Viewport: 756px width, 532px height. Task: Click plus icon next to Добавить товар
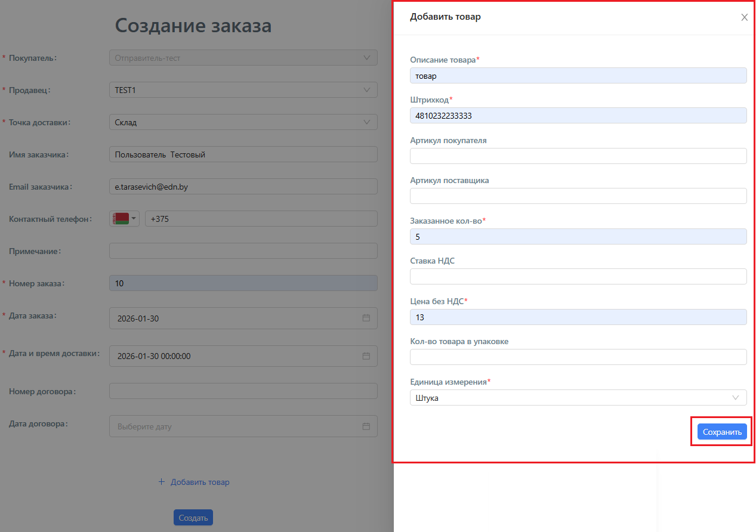[161, 482]
